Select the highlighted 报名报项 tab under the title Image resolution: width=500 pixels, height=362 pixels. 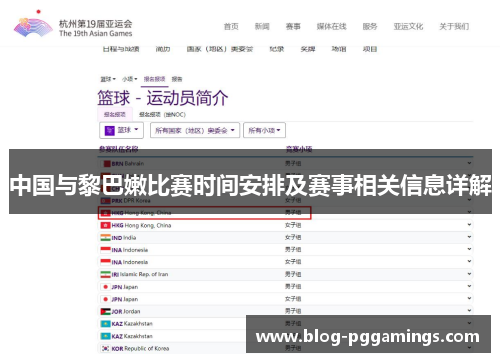coord(115,114)
